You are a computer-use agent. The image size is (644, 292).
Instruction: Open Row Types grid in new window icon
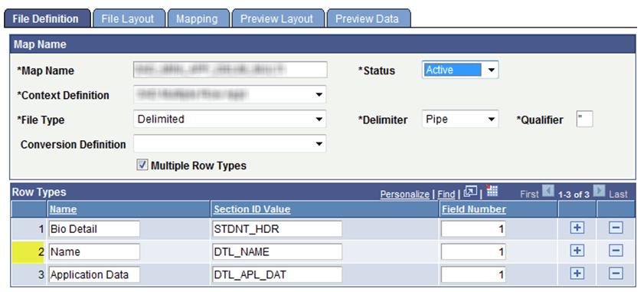tap(470, 192)
